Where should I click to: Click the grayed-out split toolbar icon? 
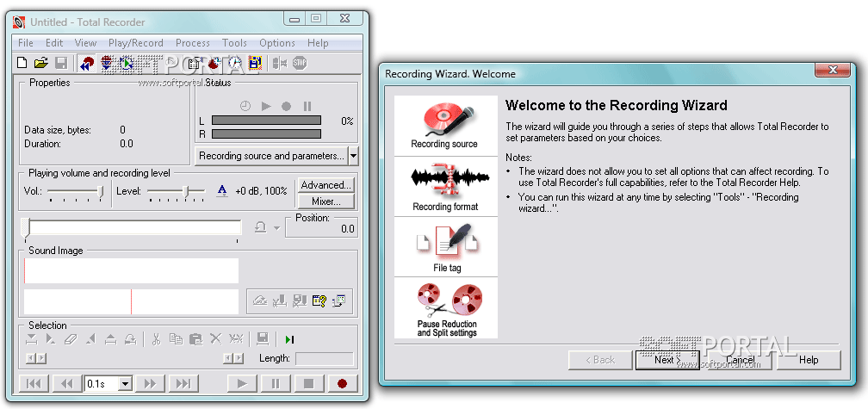click(x=280, y=63)
